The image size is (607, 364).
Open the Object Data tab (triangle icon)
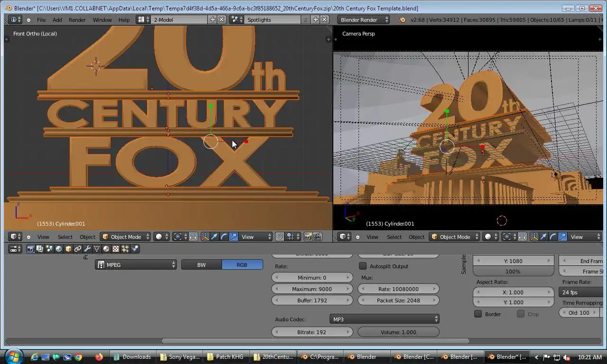pos(97,249)
